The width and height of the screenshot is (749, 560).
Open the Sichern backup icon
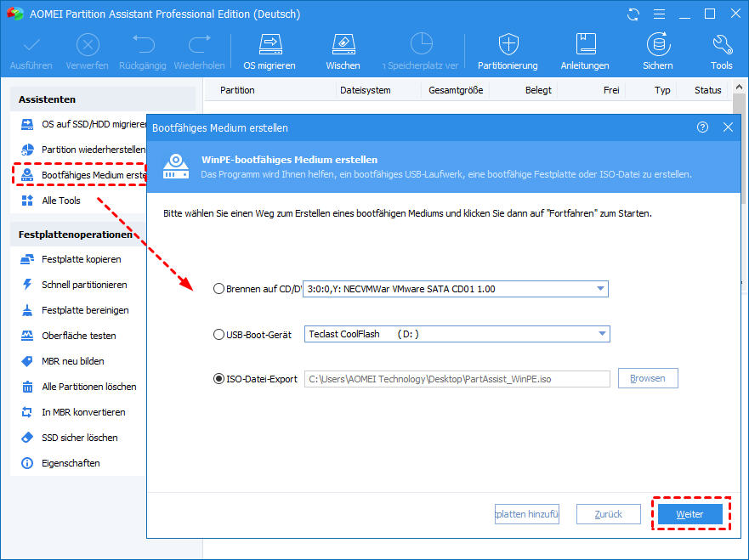click(658, 44)
